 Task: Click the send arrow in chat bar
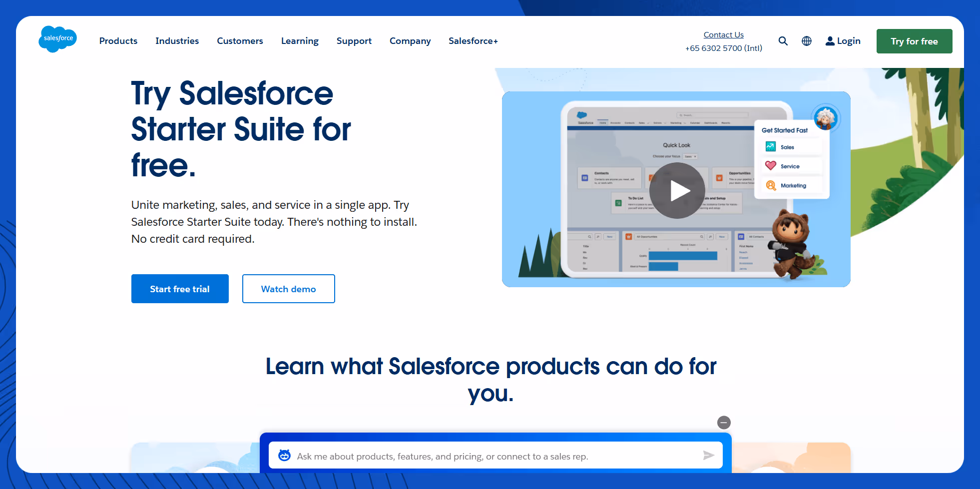coord(708,455)
